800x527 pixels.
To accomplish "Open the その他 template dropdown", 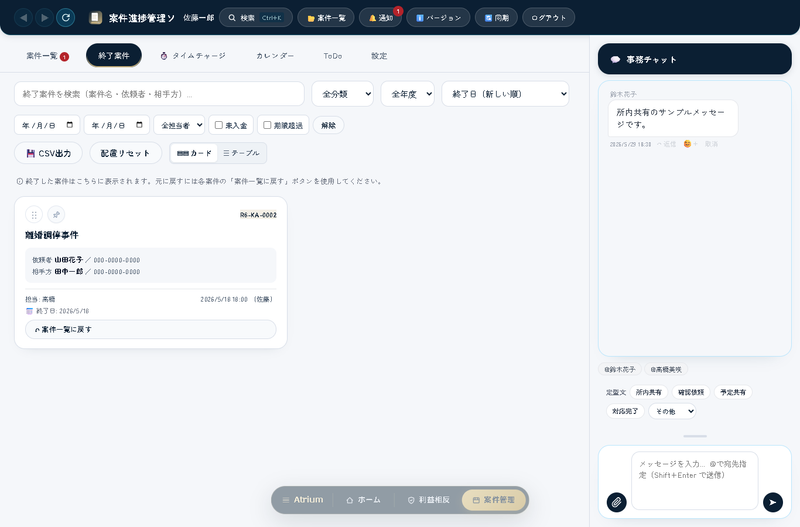I will (672, 411).
